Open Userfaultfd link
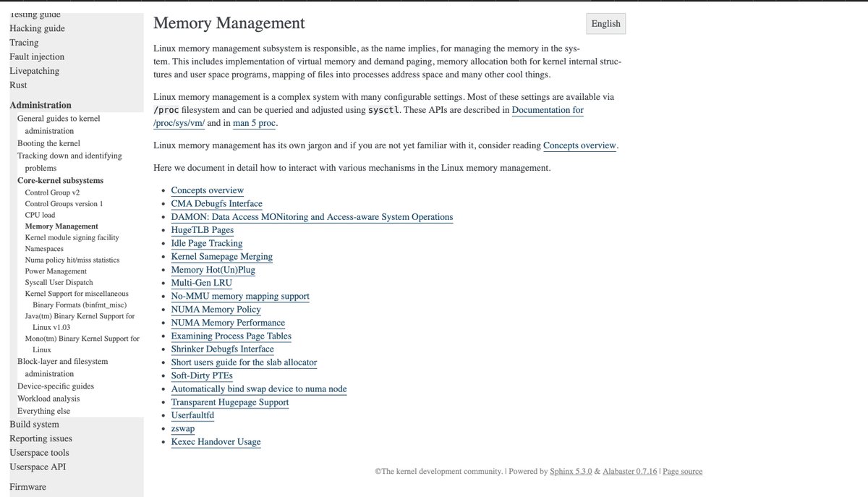This screenshot has width=868, height=497. point(192,415)
